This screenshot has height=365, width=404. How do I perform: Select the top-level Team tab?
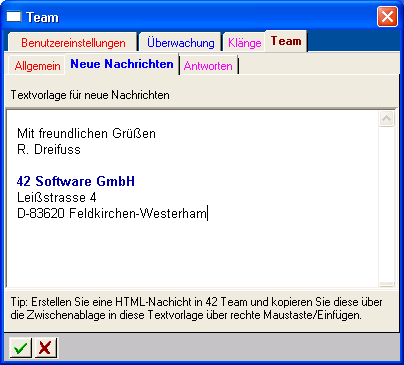click(x=286, y=41)
